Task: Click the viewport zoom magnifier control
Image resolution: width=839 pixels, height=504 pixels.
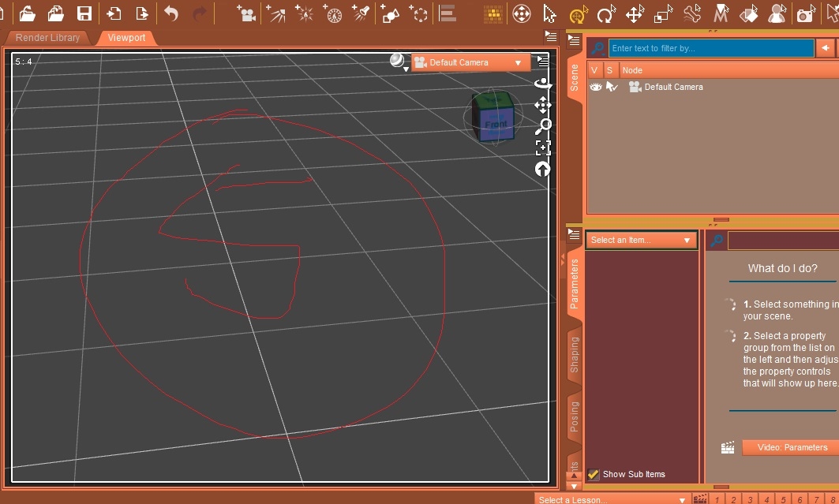Action: [542, 126]
